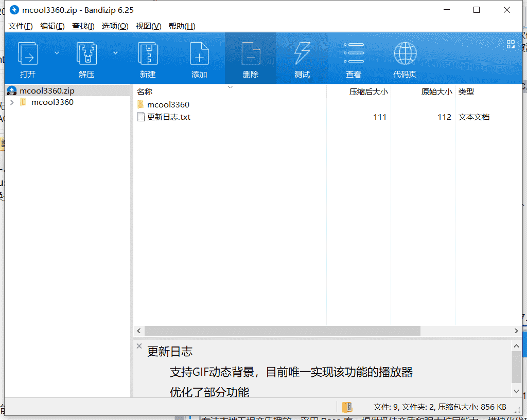Click the Bandizip app icon in title bar
Viewport: 527px width, 420px height.
(x=14, y=10)
